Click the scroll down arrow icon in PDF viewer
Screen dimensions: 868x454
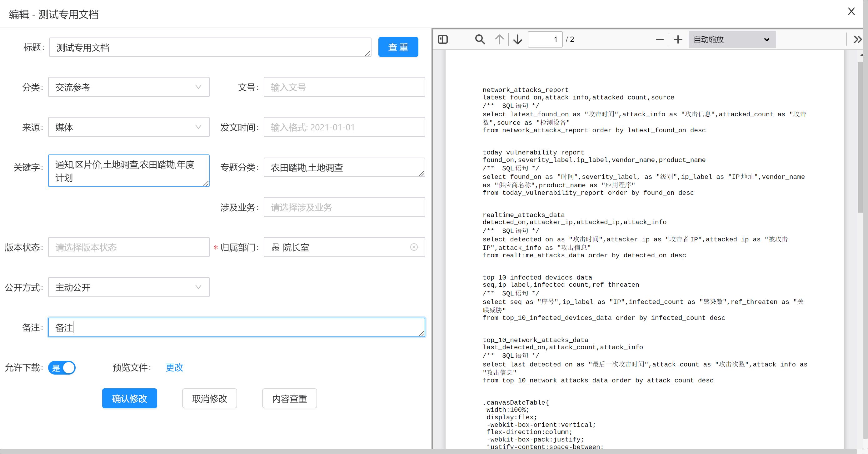(x=517, y=39)
